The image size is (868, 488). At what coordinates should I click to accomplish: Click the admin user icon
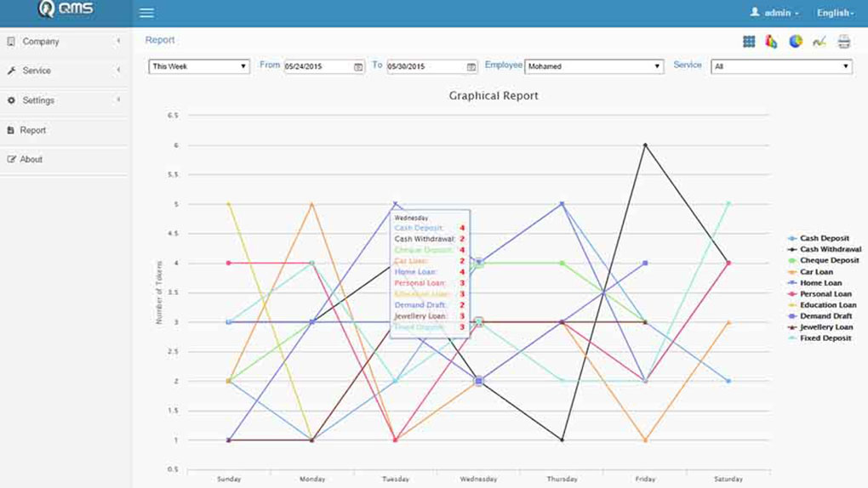click(x=755, y=12)
